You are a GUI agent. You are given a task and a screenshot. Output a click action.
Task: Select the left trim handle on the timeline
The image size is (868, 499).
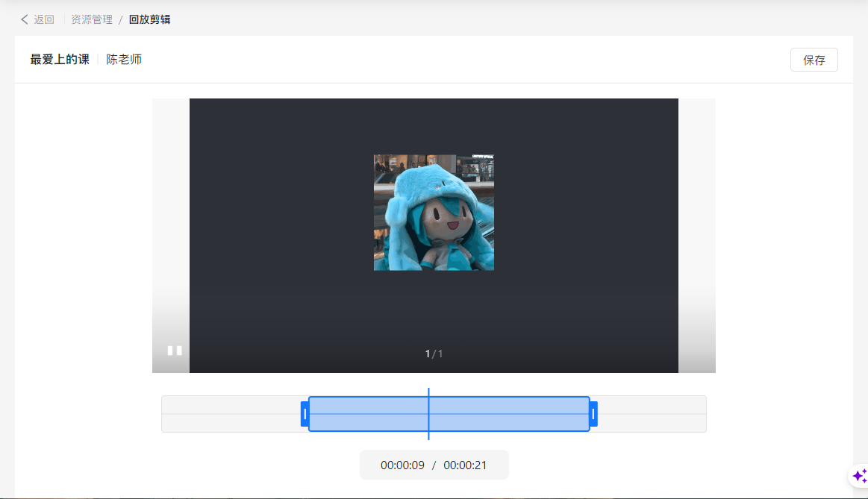coord(305,414)
